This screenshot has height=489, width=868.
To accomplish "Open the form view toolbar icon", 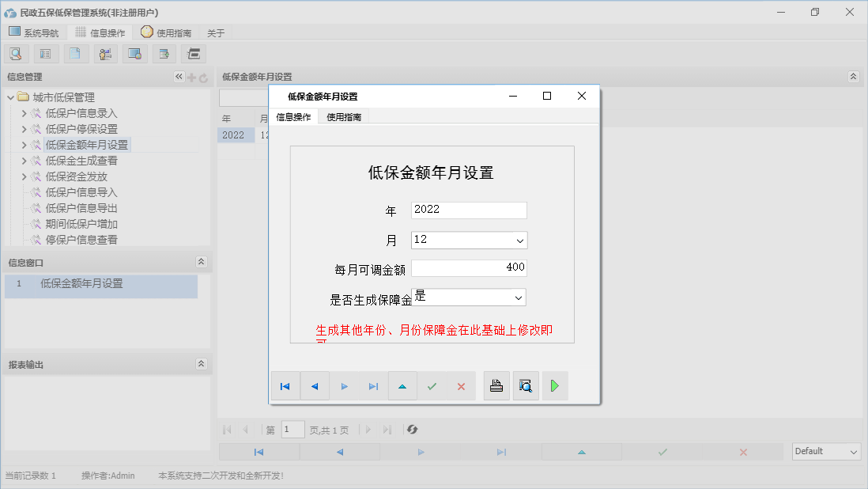I will 45,53.
